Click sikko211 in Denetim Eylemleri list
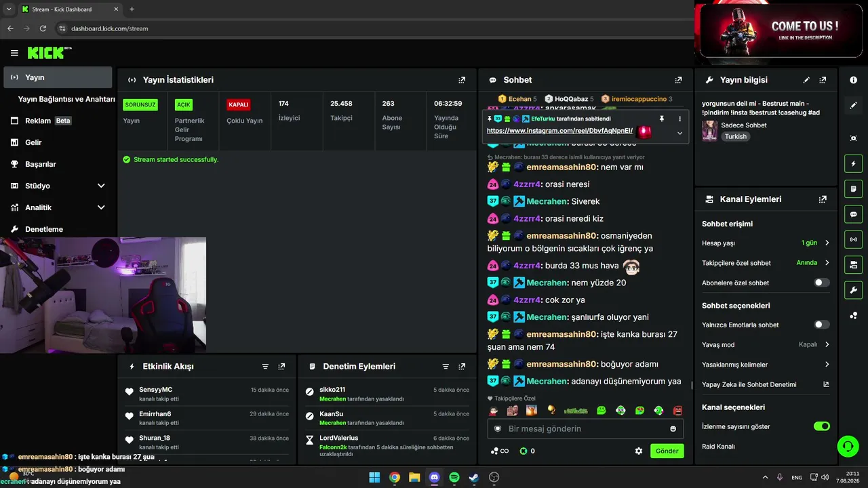The height and width of the screenshot is (488, 868). (332, 390)
